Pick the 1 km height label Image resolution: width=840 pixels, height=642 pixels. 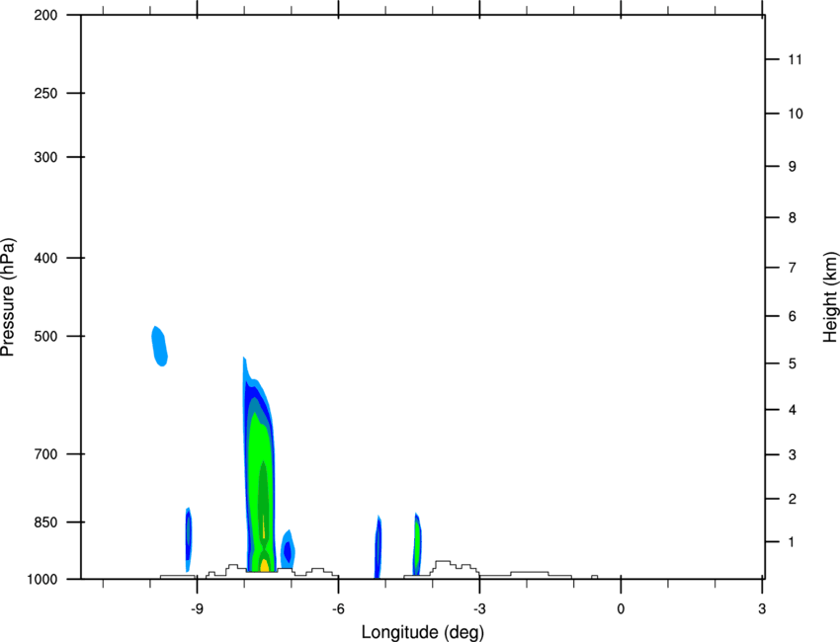coord(792,542)
